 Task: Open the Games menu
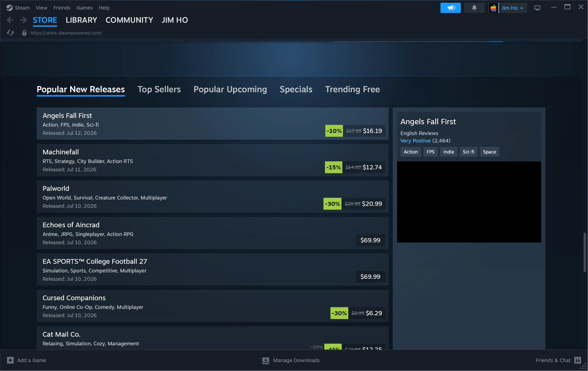coord(85,8)
